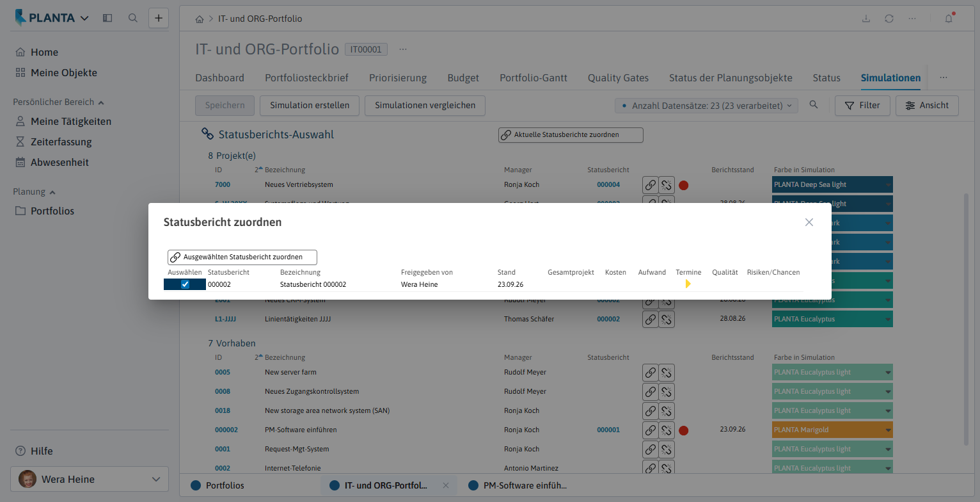This screenshot has width=980, height=502.
Task: Open the more options next to IT00001
Action: point(403,49)
